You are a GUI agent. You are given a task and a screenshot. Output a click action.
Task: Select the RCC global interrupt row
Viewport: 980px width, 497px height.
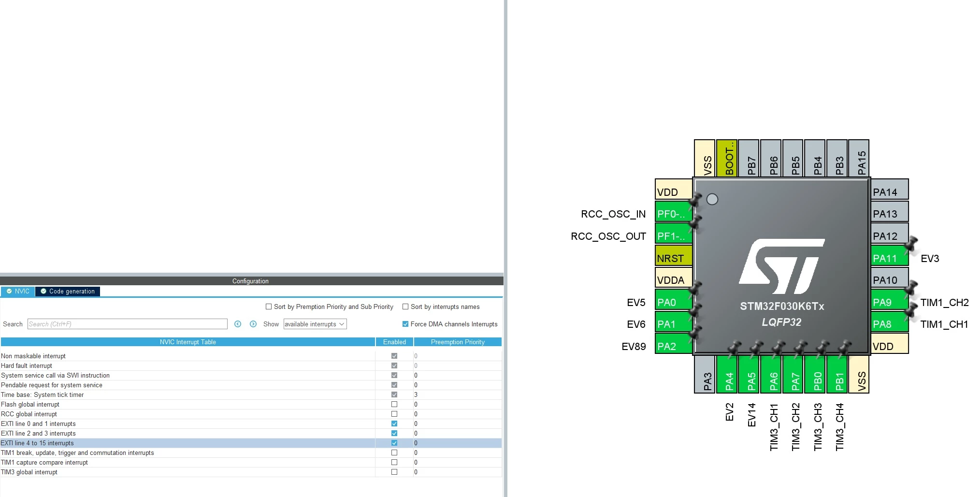251,414
